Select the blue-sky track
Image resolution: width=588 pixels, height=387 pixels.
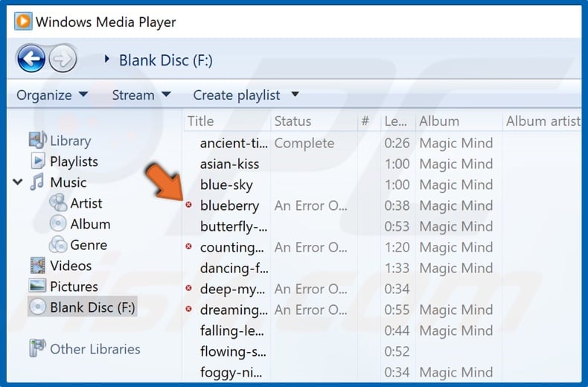tap(226, 185)
